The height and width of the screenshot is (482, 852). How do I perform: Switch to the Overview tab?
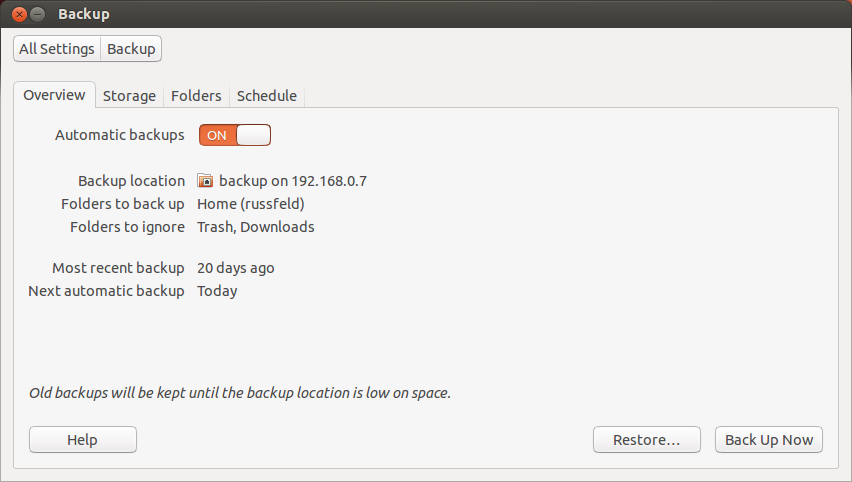[x=54, y=95]
